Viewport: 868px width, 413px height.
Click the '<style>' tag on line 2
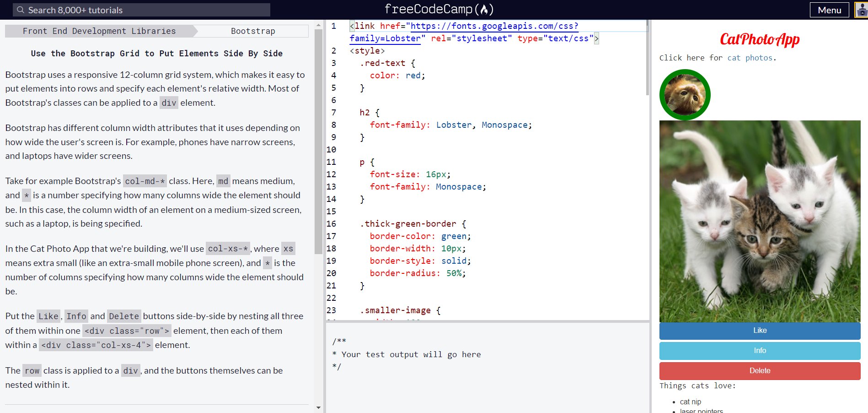[367, 51]
